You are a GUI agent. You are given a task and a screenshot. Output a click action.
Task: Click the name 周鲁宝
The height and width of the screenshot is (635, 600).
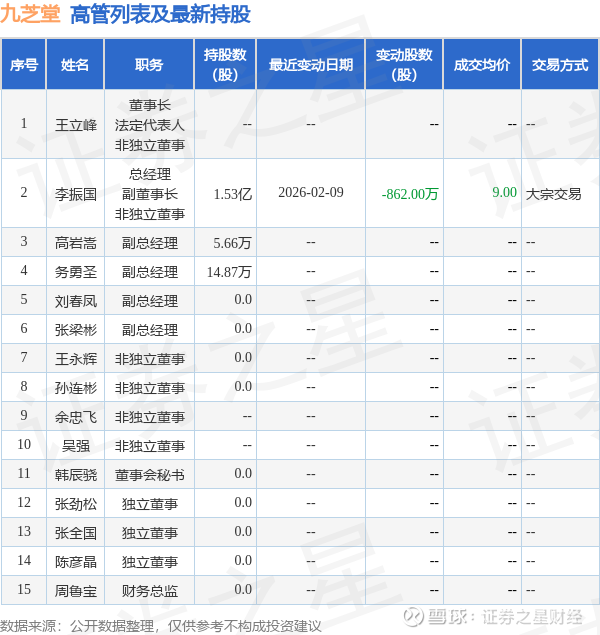click(76, 591)
